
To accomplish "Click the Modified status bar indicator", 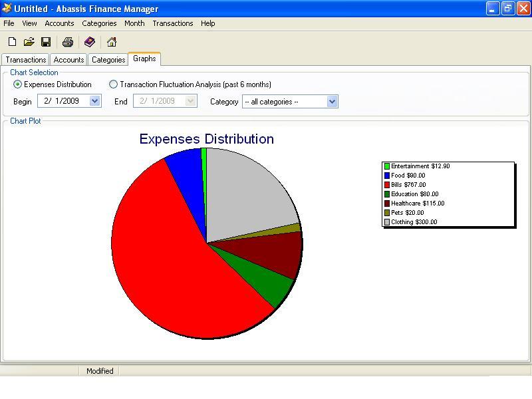I will pyautogui.click(x=99, y=371).
